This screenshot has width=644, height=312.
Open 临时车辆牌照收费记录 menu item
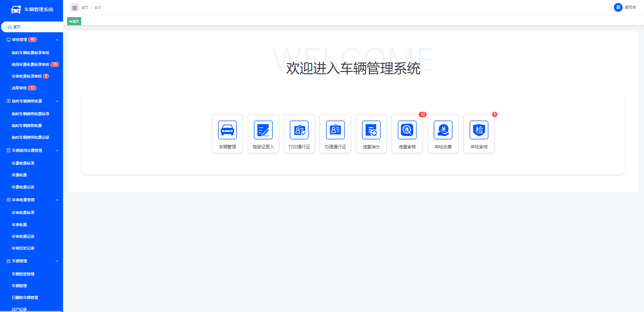(x=31, y=137)
